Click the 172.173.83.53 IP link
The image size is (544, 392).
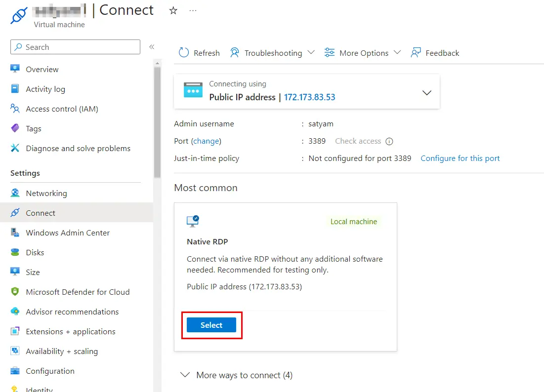click(x=309, y=97)
